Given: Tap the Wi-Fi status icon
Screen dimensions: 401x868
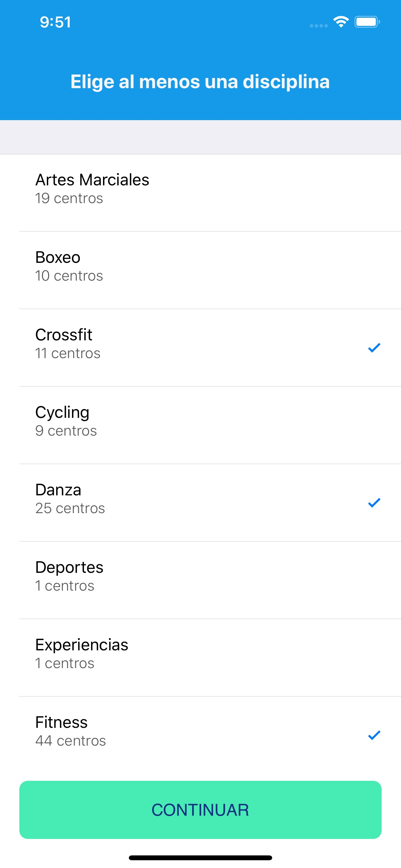Looking at the screenshot, I should [x=341, y=22].
